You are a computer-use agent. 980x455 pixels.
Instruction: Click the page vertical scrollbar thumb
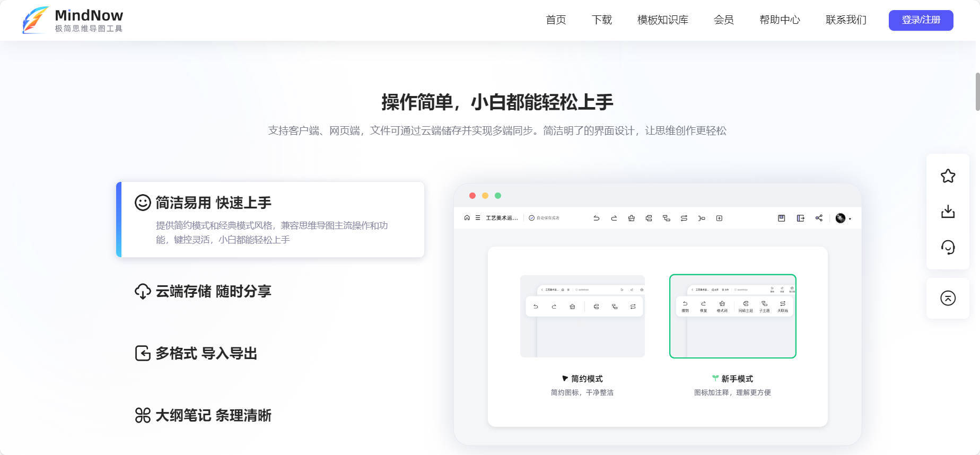[977, 92]
